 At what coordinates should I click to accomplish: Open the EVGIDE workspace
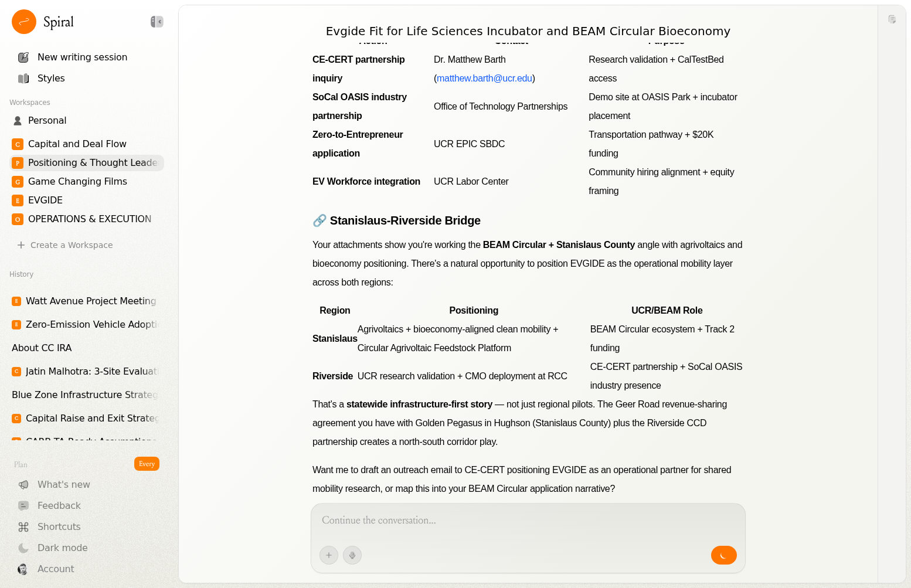click(x=45, y=200)
